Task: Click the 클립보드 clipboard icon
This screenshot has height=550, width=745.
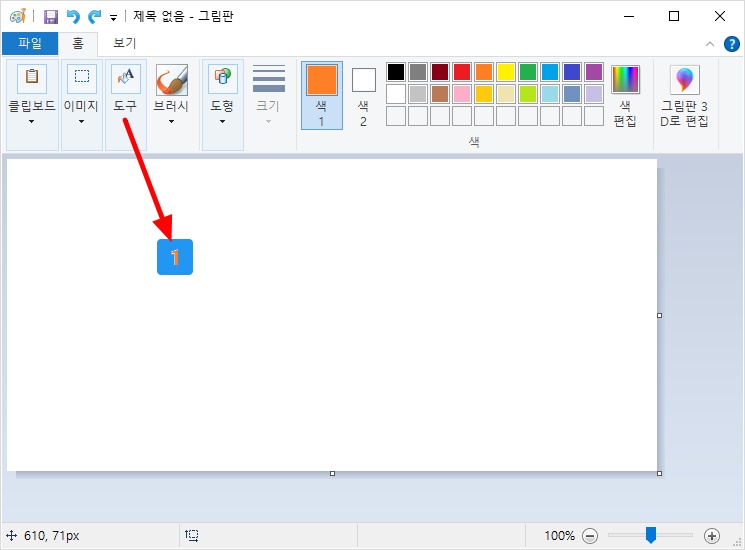Action: coord(32,78)
